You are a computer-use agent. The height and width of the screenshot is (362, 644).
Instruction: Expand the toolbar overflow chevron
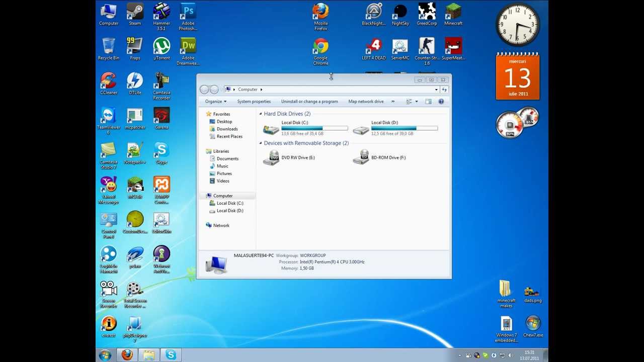coord(393,102)
